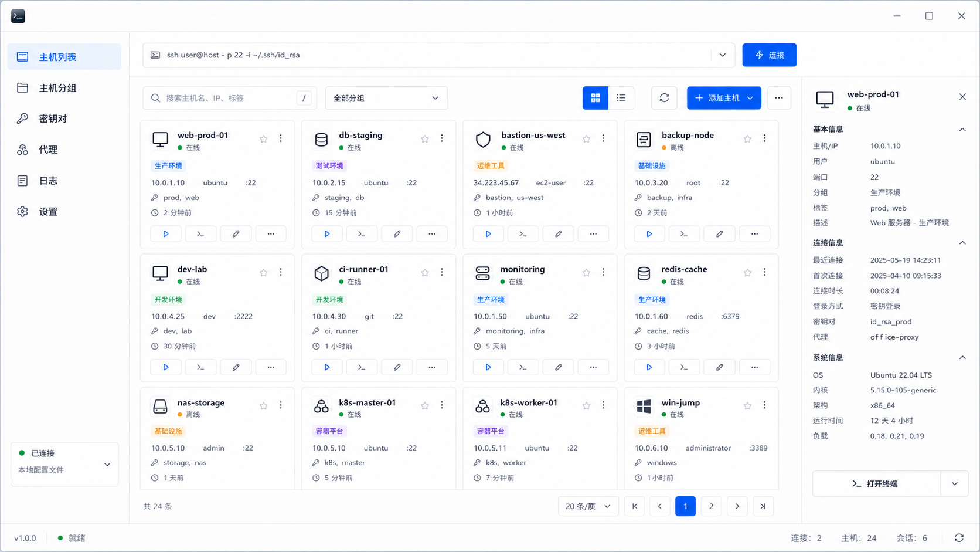Open vertical dots menu on k8s-worker-01
Image resolution: width=980 pixels, height=552 pixels.
click(603, 405)
